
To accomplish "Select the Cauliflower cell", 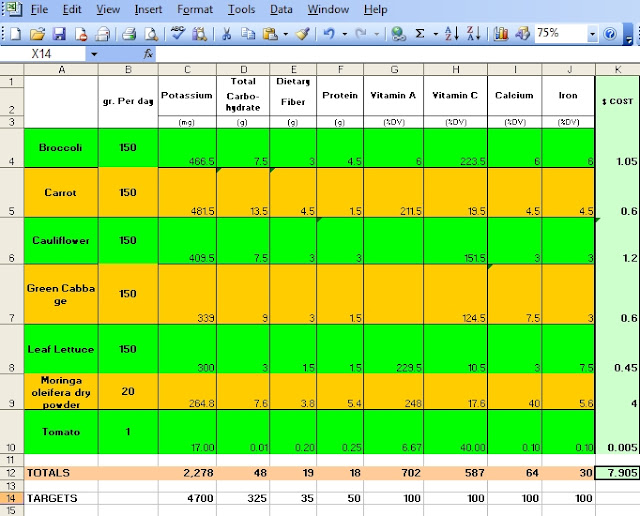I will click(61, 240).
